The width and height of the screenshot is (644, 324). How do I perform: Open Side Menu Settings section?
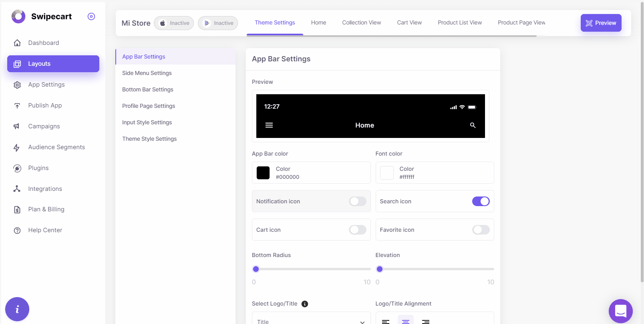(147, 73)
